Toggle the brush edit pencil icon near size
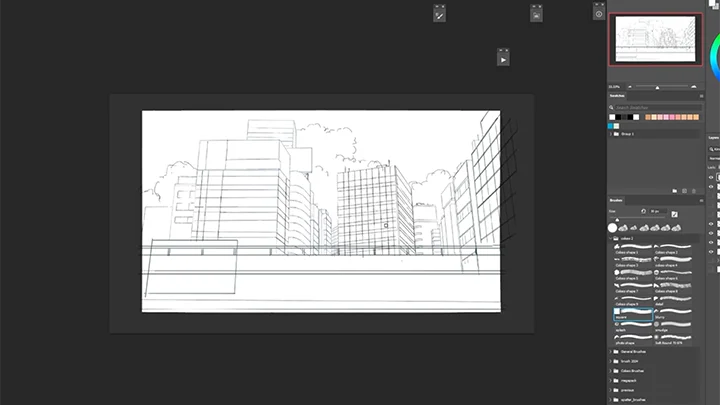 coord(675,214)
